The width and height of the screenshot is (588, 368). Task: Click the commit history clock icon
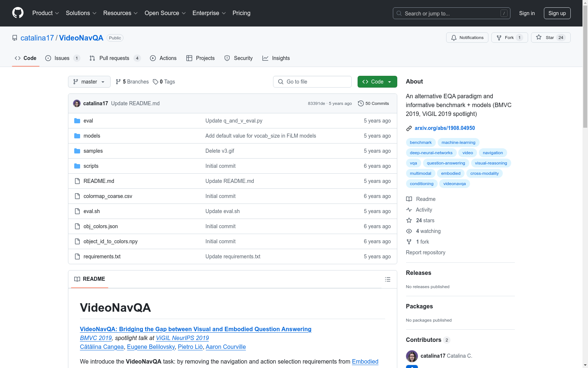(361, 103)
